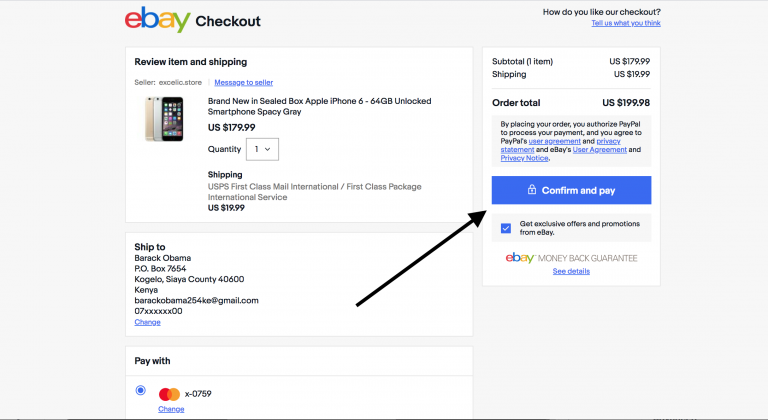Click the Order total amount
The image size is (768, 420).
click(x=625, y=102)
